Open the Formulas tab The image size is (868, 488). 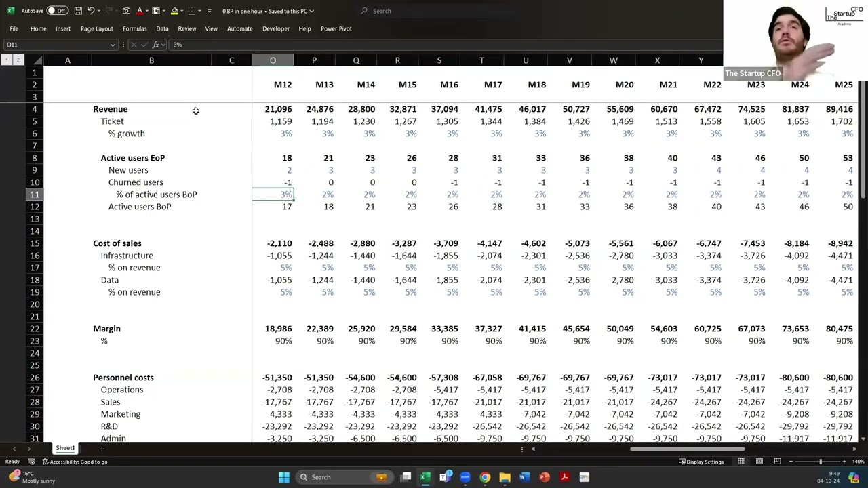pos(134,28)
